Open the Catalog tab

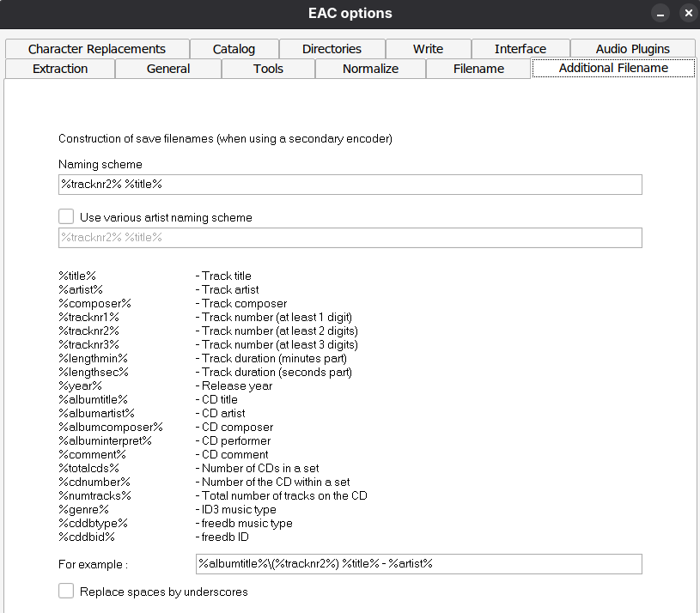click(234, 49)
